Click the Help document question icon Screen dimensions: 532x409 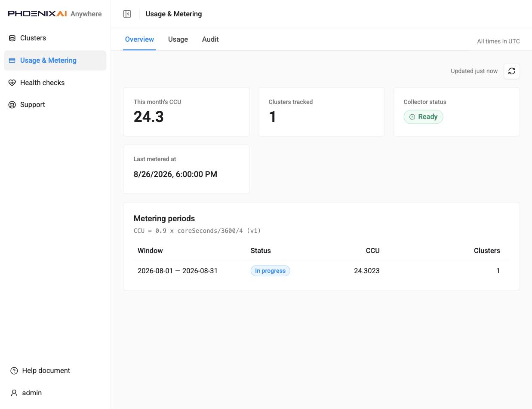pos(14,371)
